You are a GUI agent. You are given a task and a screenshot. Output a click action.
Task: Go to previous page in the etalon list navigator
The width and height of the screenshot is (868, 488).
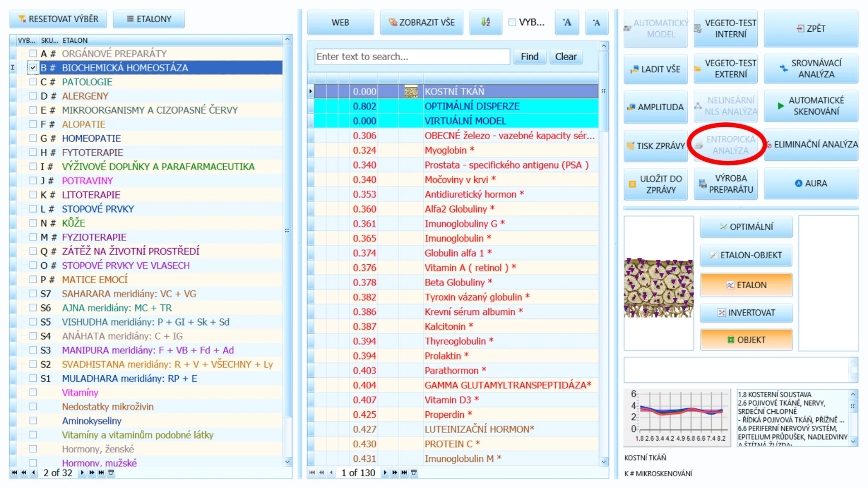pos(23,473)
